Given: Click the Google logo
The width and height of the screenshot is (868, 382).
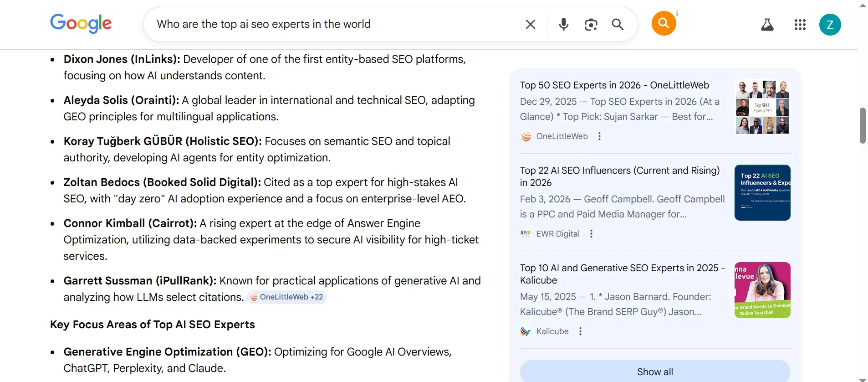Looking at the screenshot, I should 81,24.
